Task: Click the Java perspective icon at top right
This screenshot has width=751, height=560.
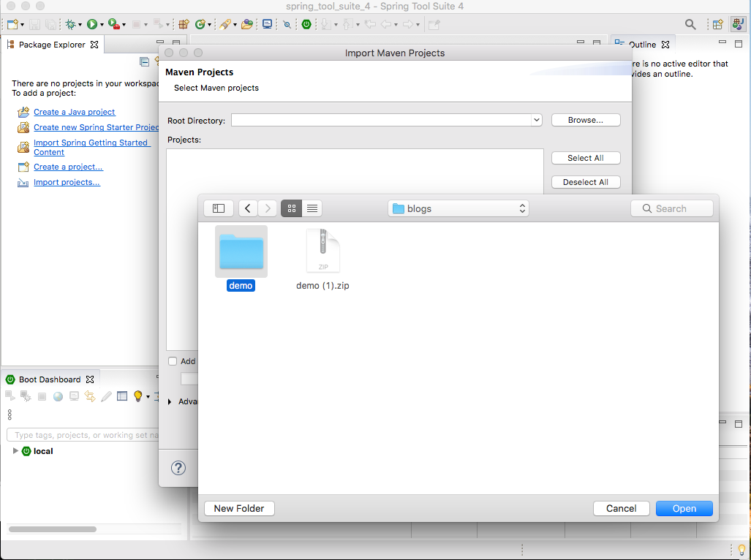Action: [x=738, y=24]
